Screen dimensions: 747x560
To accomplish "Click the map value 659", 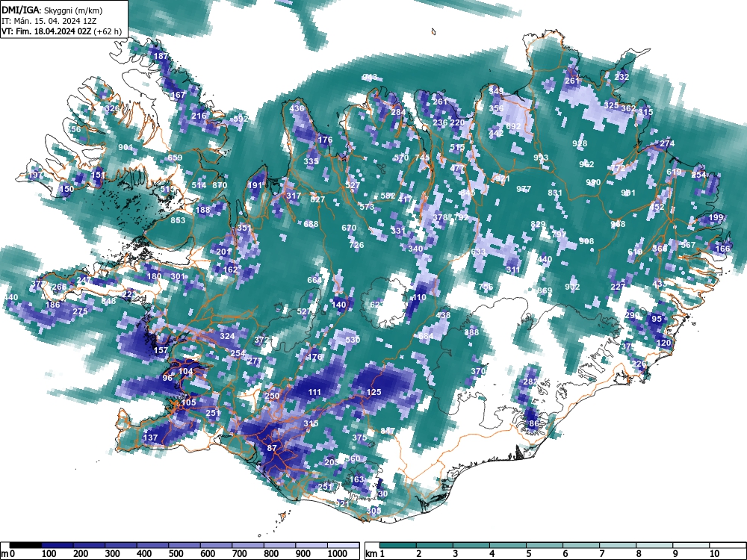I will [175, 158].
